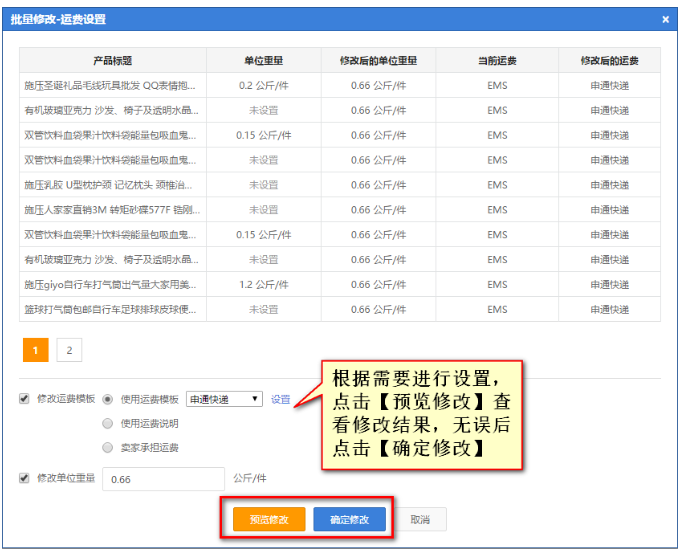The height and width of the screenshot is (553, 687).
Task: Select the 使用运费模板 radio option
Action: click(x=108, y=399)
